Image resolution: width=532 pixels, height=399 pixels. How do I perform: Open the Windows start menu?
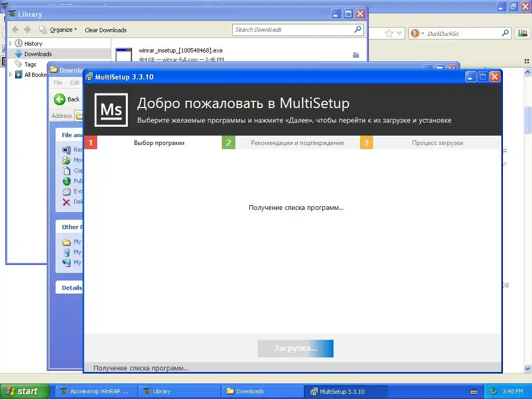(25, 391)
